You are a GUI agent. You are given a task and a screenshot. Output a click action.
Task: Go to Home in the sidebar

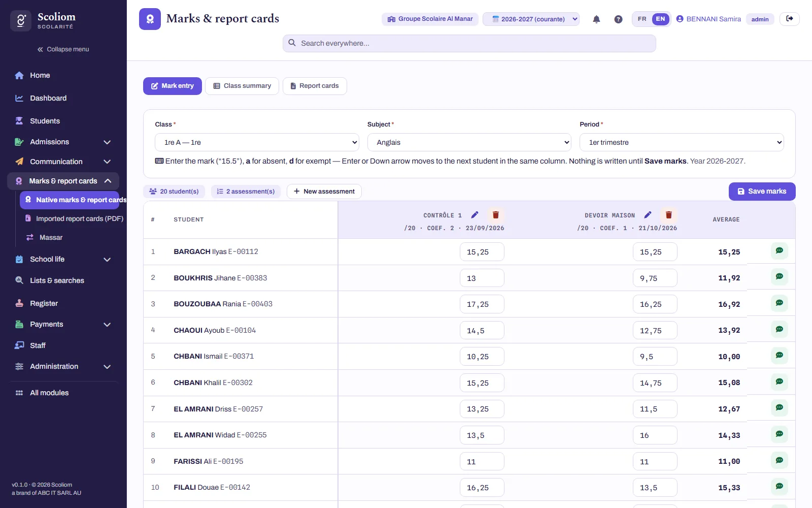point(63,75)
